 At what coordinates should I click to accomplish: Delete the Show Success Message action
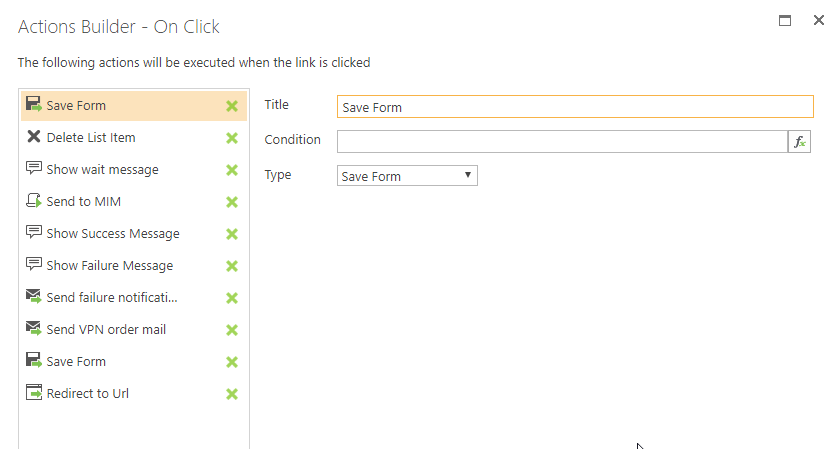[232, 234]
